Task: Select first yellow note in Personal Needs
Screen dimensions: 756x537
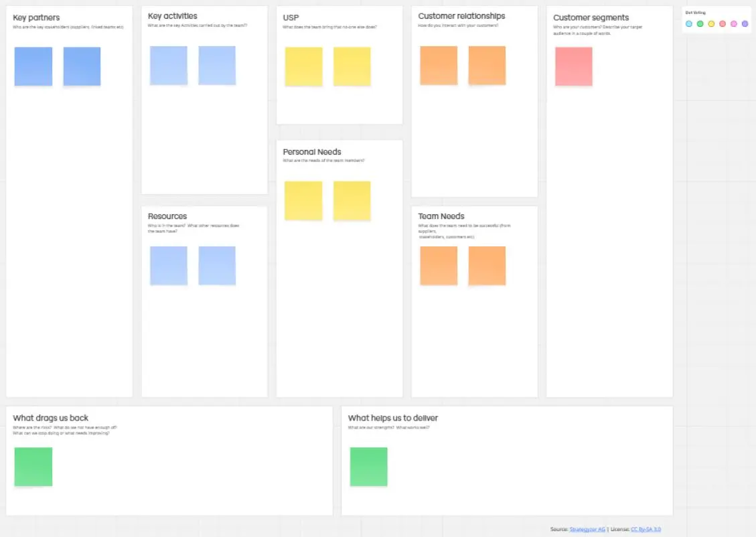Action: point(303,201)
